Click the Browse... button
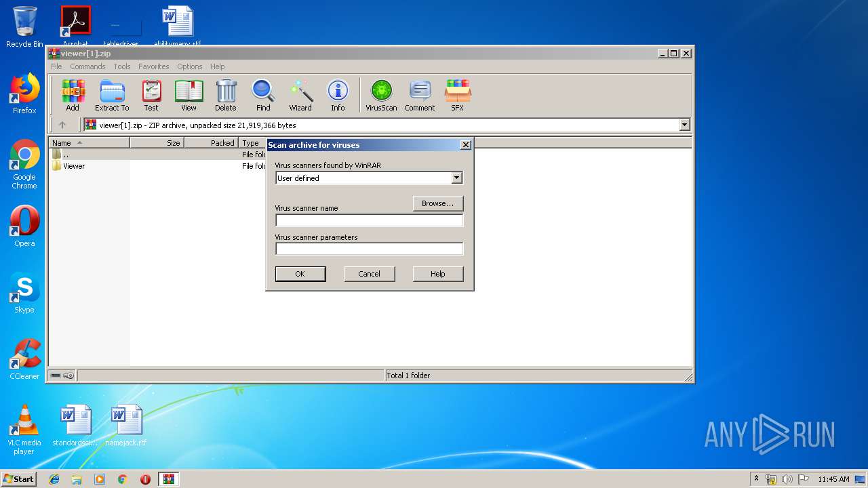The image size is (868, 488). (437, 203)
